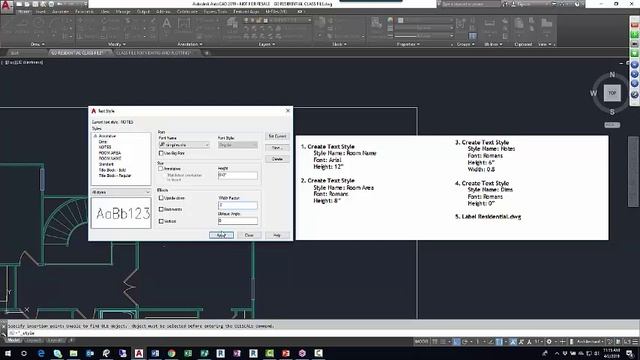Expand the Annotation panel
The height and width of the screenshot is (360, 640).
[190, 44]
